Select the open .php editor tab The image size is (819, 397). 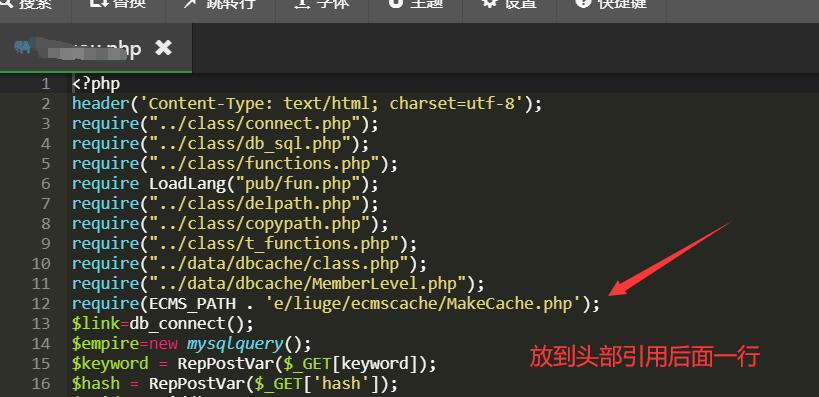click(x=96, y=48)
